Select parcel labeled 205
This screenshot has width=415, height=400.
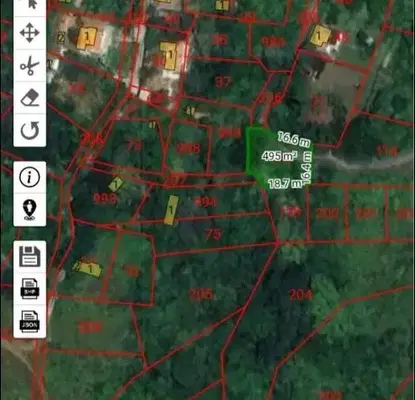201,294
